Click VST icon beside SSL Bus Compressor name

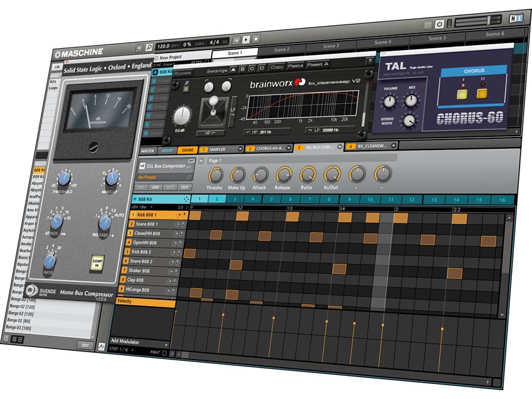coord(143,166)
